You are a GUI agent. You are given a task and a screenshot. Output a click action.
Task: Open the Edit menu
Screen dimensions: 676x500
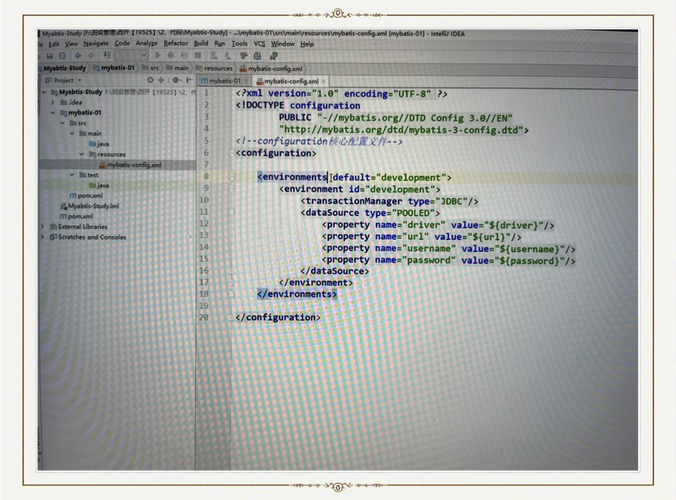click(53, 44)
